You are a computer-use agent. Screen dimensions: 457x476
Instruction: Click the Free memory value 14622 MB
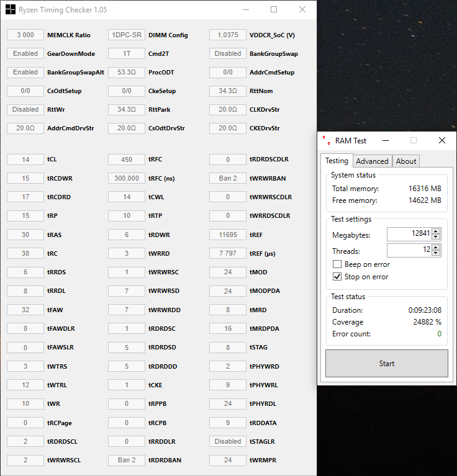click(425, 200)
